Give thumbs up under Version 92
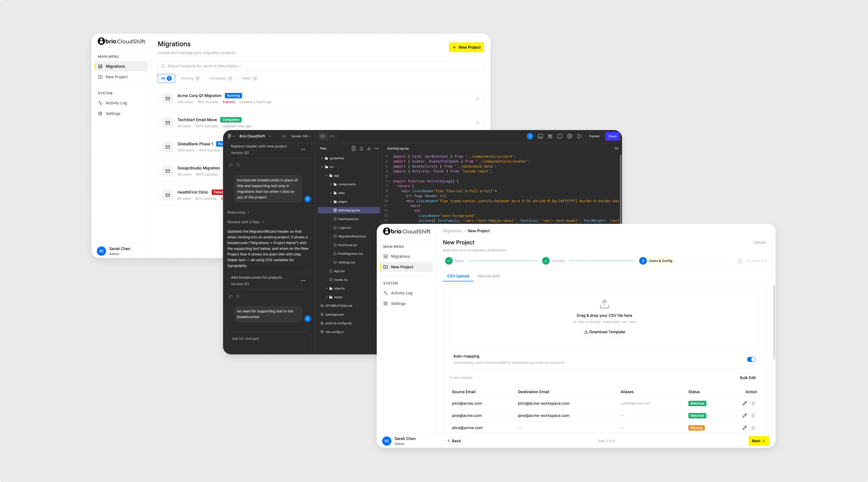Viewport: 868px width, 482px height. [231, 165]
